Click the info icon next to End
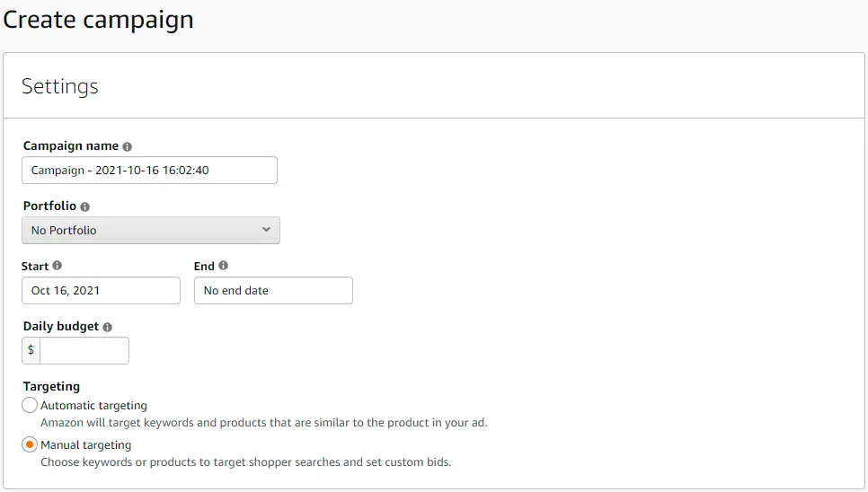868x492 pixels. click(x=224, y=266)
